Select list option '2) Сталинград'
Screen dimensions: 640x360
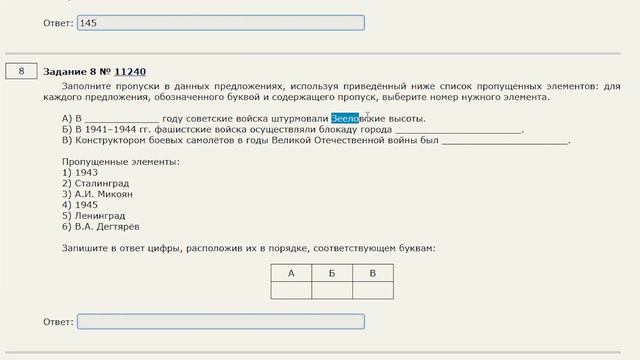pyautogui.click(x=96, y=184)
